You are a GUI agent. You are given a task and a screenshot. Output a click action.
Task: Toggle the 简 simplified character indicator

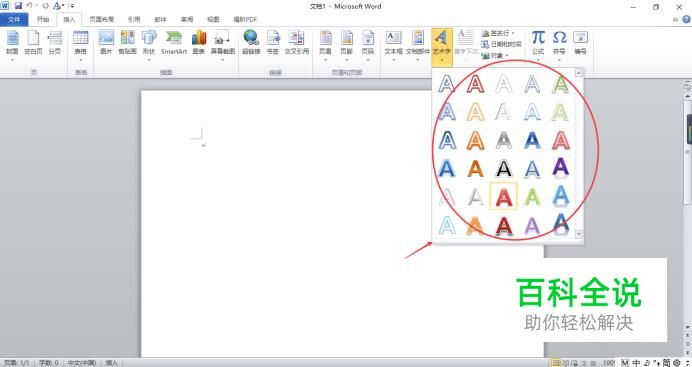(x=666, y=363)
